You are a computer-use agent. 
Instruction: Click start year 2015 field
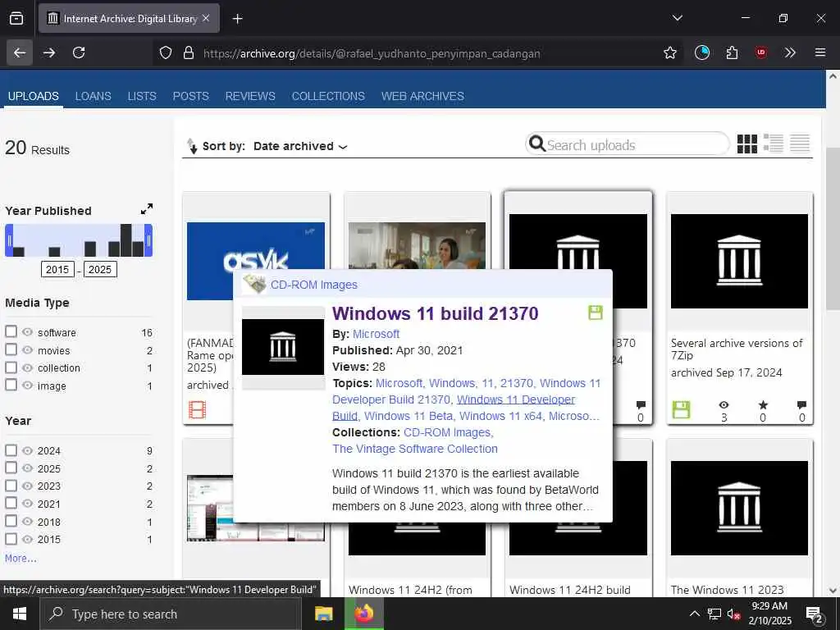tap(57, 269)
